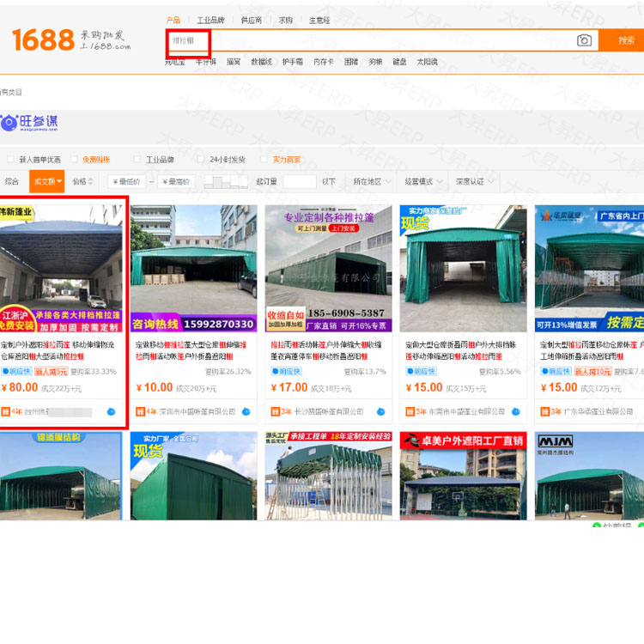
Task: Click hot keyword 护手霜
Action: [x=293, y=62]
